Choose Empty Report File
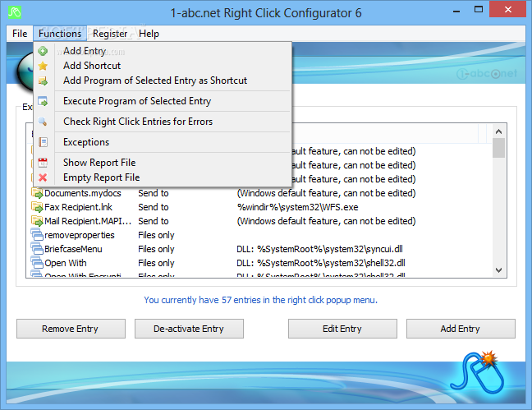 [163, 177]
